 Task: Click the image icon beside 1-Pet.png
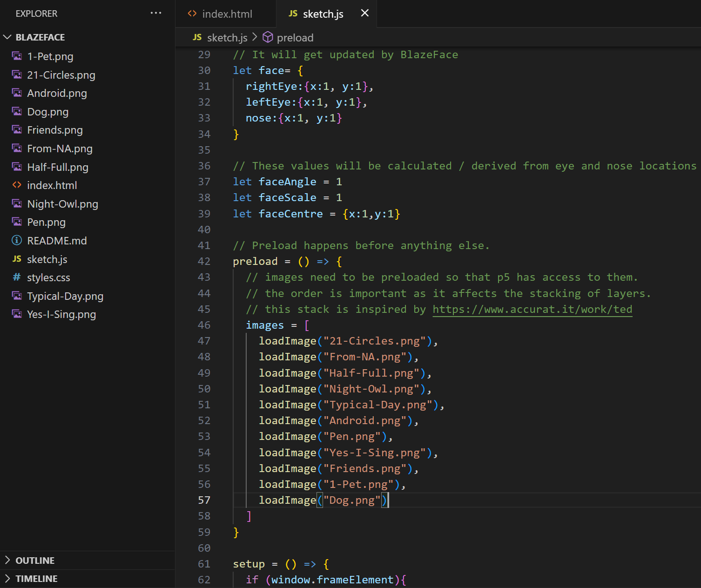point(17,56)
